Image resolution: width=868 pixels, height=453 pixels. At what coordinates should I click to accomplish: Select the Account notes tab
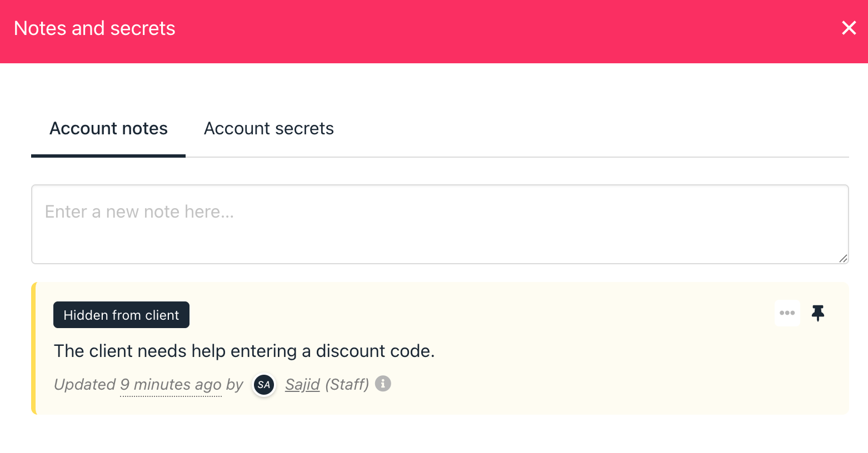(x=108, y=128)
